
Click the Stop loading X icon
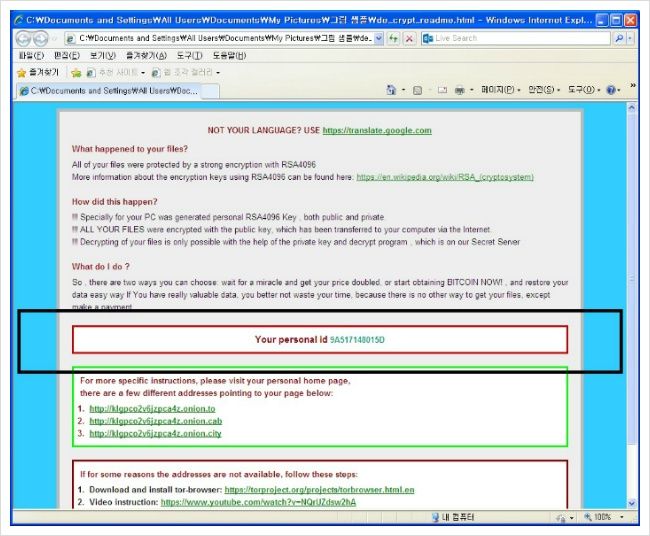[x=409, y=39]
